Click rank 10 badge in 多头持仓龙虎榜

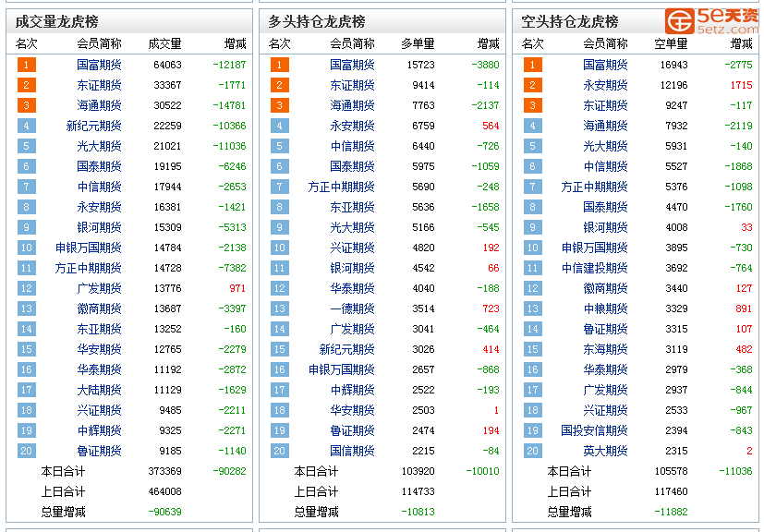(x=279, y=248)
